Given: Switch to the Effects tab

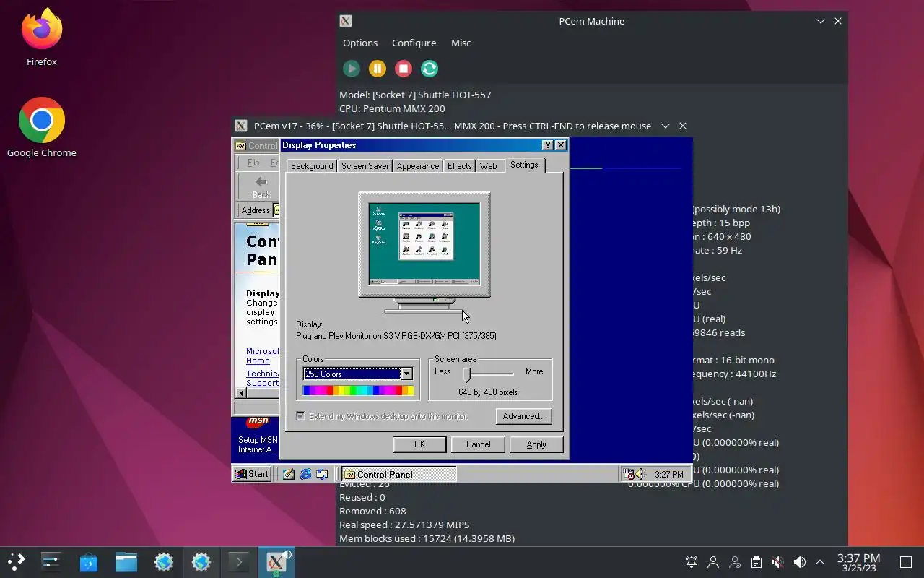Looking at the screenshot, I should [x=459, y=166].
